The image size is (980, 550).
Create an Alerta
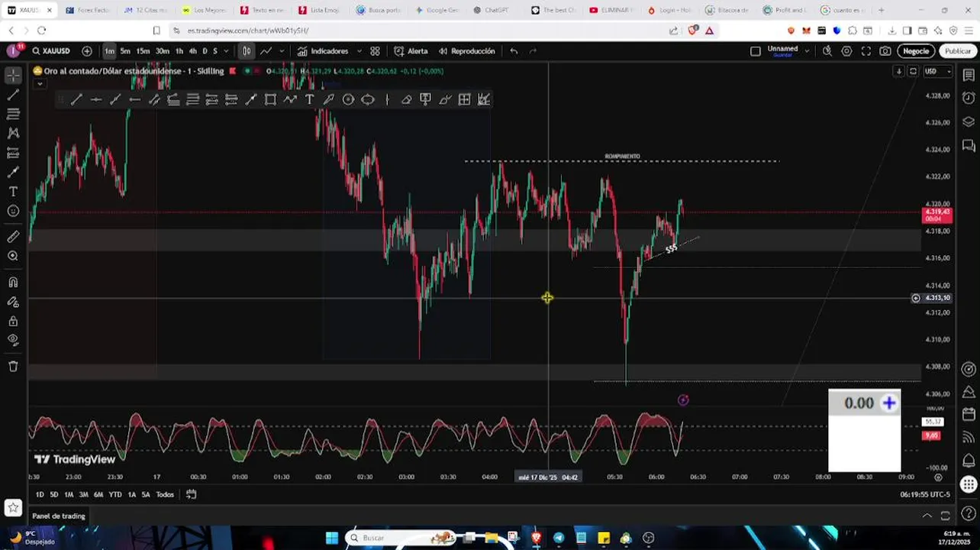(x=411, y=51)
